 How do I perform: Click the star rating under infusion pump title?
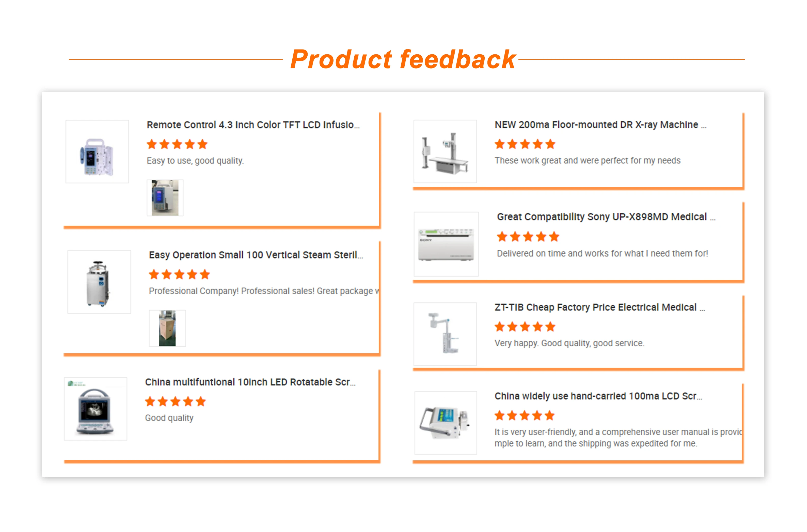177,144
